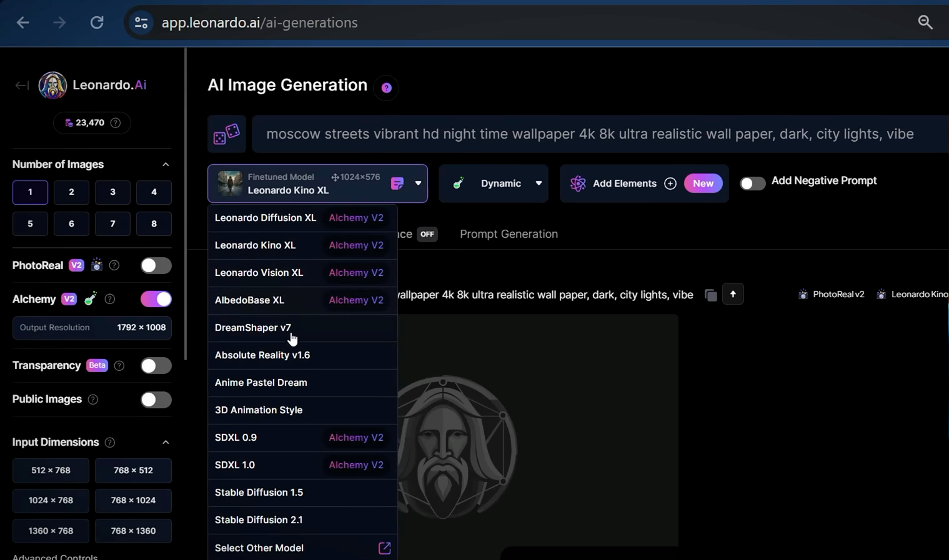The height and width of the screenshot is (560, 949).
Task: Choose Anime Pastel Dream model
Action: (x=302, y=383)
